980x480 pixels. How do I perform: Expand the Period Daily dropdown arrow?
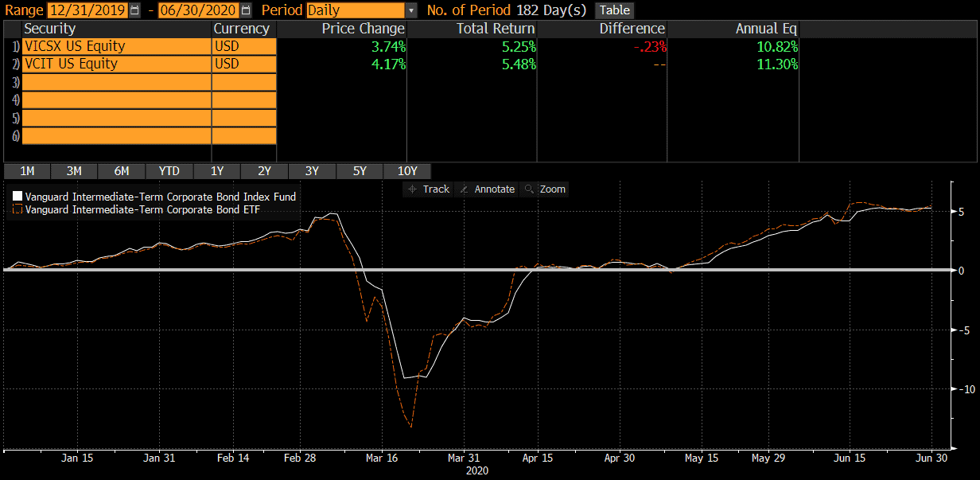tap(410, 10)
